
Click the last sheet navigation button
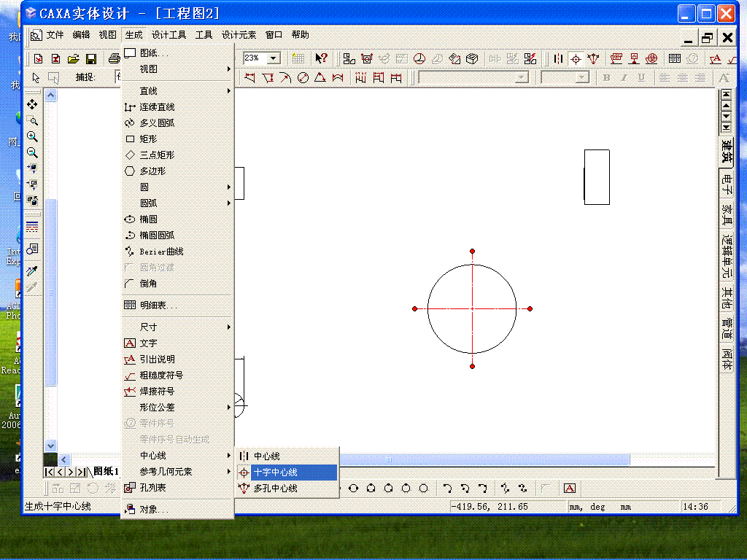click(82, 472)
